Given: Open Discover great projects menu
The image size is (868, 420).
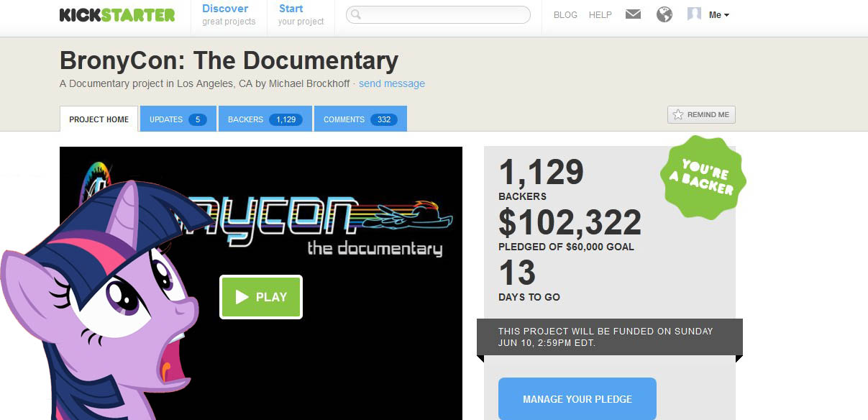Looking at the screenshot, I should (x=229, y=15).
